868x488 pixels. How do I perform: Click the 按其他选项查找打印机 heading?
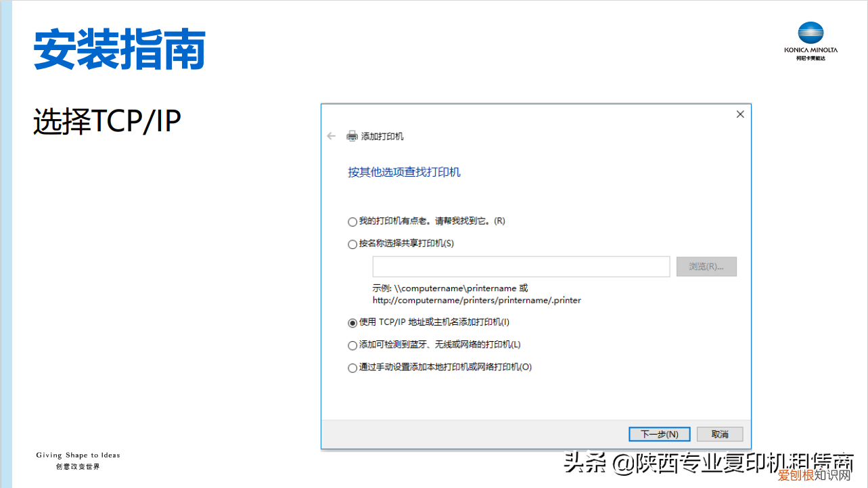[403, 171]
